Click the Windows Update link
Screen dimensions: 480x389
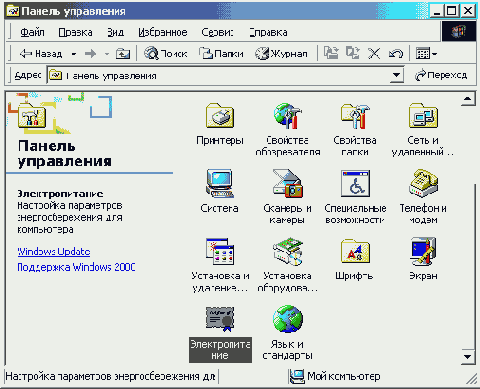[54, 251]
